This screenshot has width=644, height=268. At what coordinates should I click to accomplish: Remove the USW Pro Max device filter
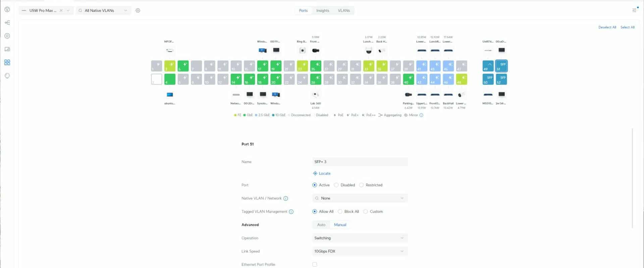pyautogui.click(x=61, y=10)
